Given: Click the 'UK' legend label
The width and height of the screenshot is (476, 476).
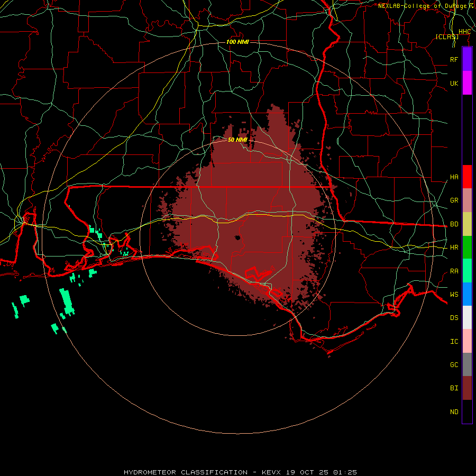Looking at the screenshot, I should [454, 83].
